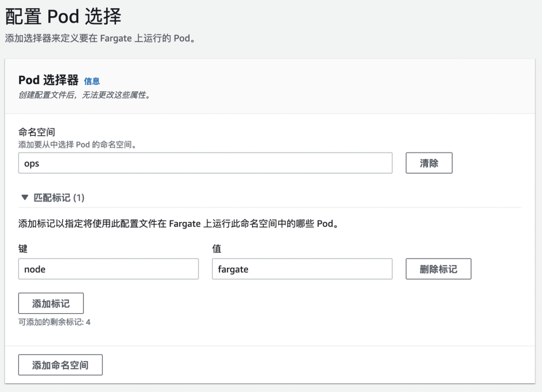Click the 可添加的剩余标记: 4 text
The width and height of the screenshot is (542, 392).
(x=54, y=322)
